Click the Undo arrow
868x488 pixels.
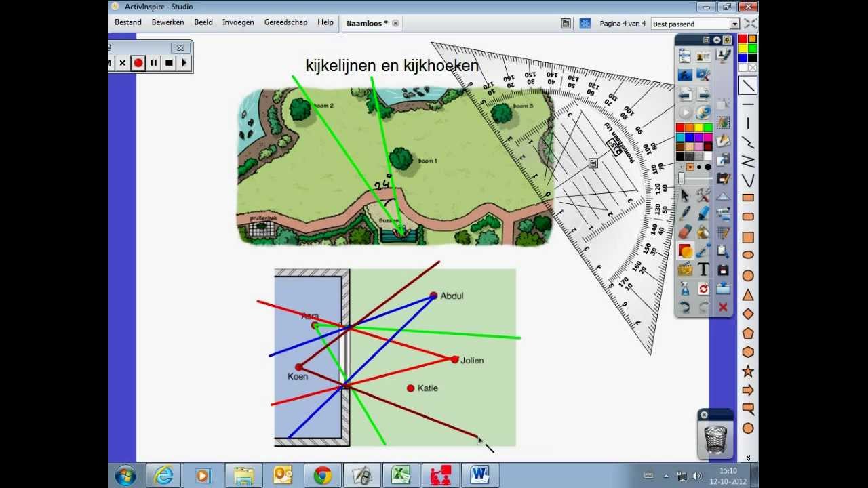[685, 308]
